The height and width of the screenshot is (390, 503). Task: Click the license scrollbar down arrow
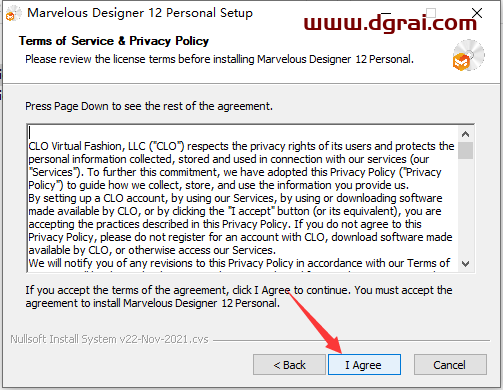pos(465,264)
